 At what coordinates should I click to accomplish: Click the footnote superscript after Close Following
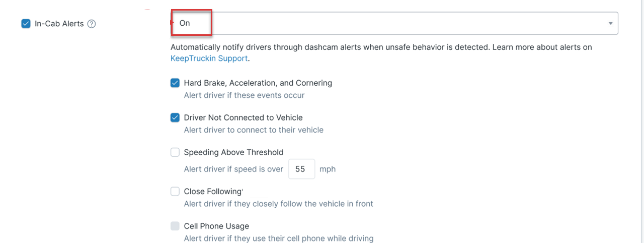[x=243, y=189]
